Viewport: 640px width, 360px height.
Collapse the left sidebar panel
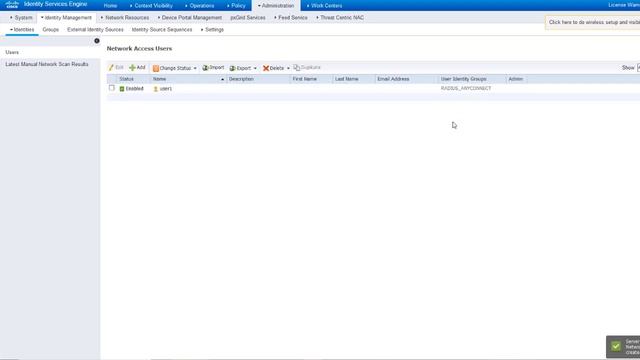pyautogui.click(x=97, y=41)
